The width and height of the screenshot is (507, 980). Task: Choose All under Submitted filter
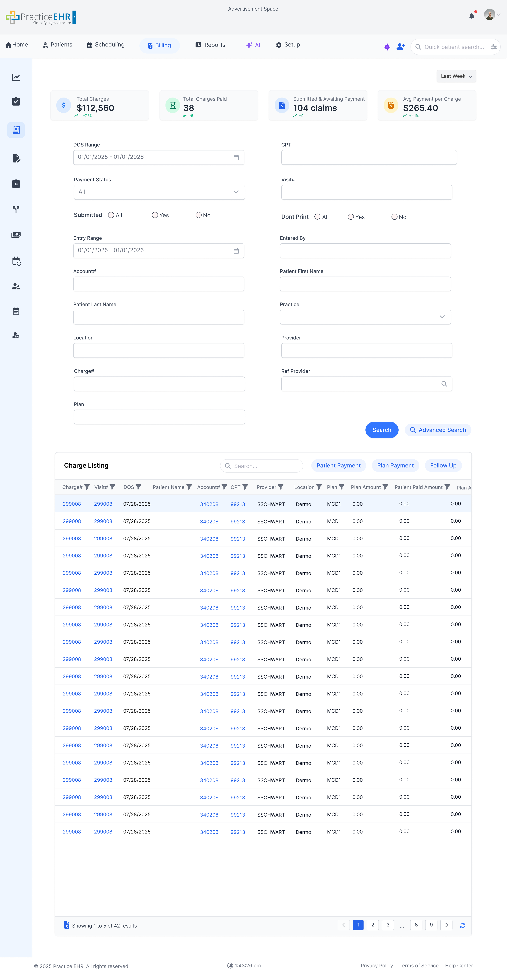tap(111, 215)
